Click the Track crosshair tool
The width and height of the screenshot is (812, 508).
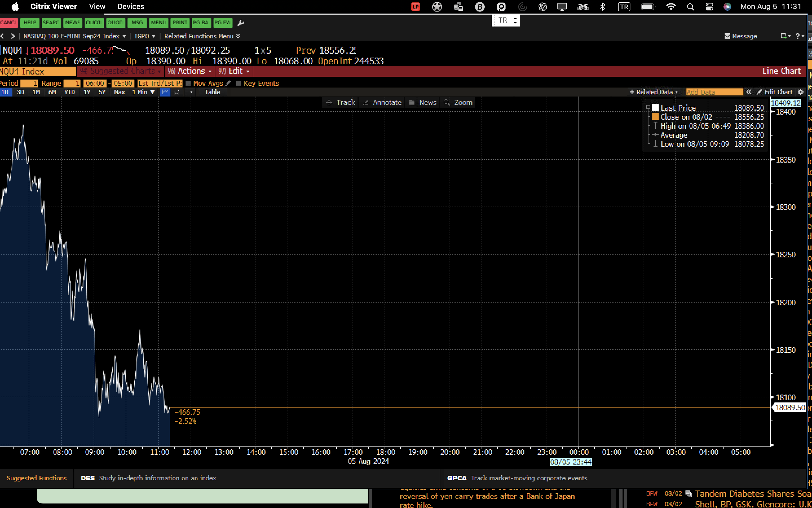point(341,102)
